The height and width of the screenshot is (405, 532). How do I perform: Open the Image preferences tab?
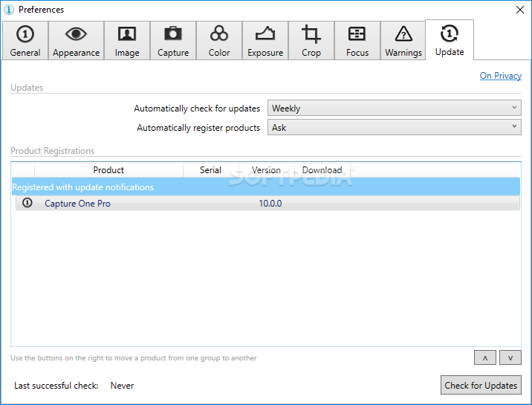(127, 41)
